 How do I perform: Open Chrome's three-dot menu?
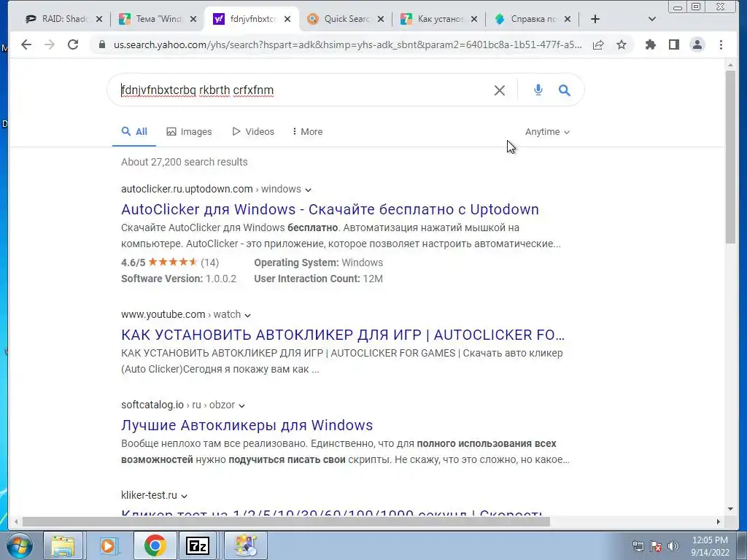(x=721, y=44)
